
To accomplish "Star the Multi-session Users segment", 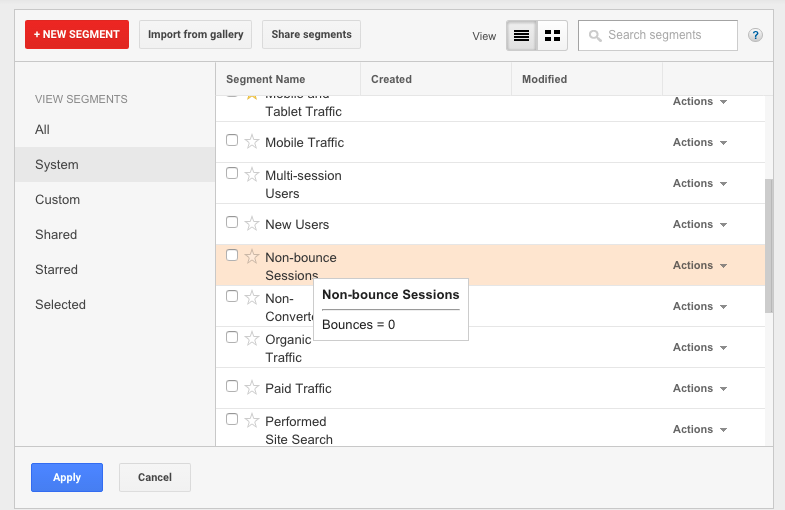I will tap(252, 175).
